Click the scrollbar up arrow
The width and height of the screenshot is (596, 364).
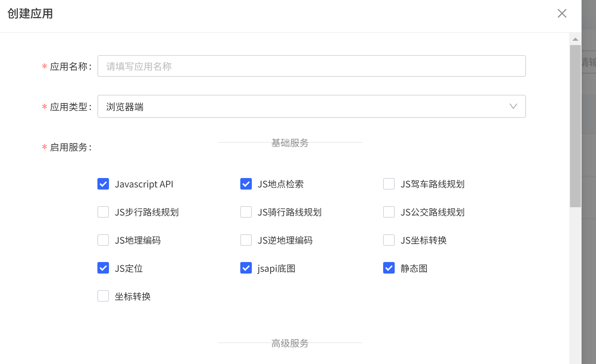575,39
